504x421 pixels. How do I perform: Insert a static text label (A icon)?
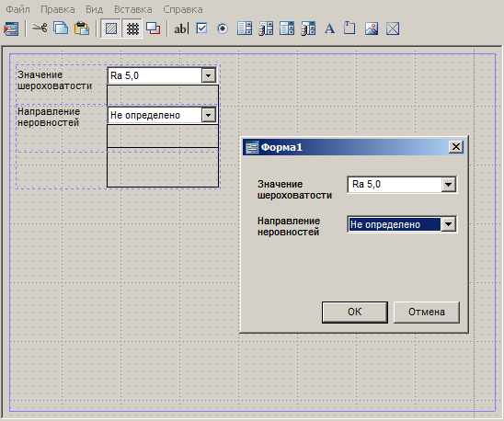pos(329,28)
